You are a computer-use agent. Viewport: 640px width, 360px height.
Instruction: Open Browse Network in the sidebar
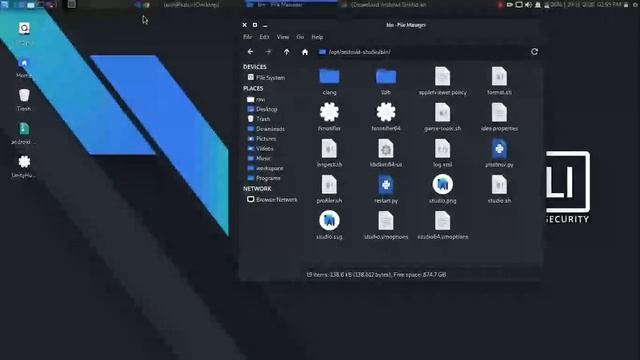[x=272, y=200]
